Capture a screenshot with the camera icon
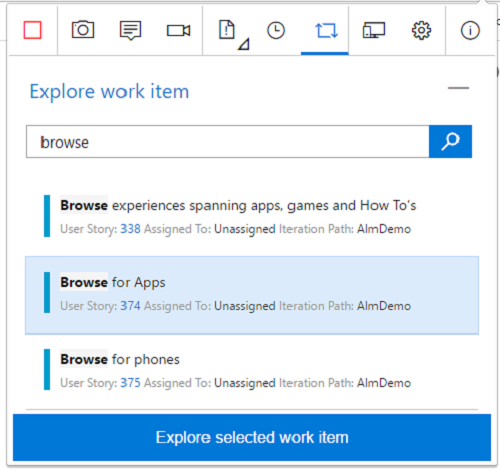This screenshot has width=500, height=470. pyautogui.click(x=83, y=30)
